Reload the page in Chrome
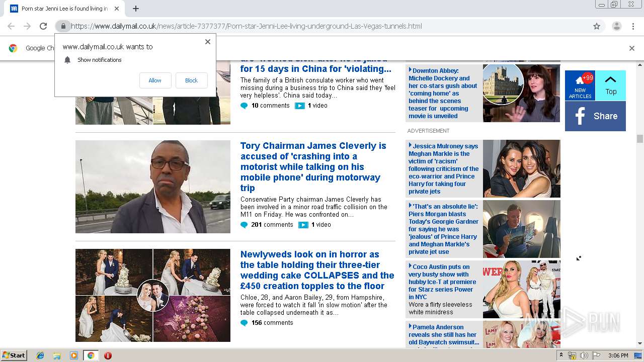Image resolution: width=644 pixels, height=362 pixels. 43,26
